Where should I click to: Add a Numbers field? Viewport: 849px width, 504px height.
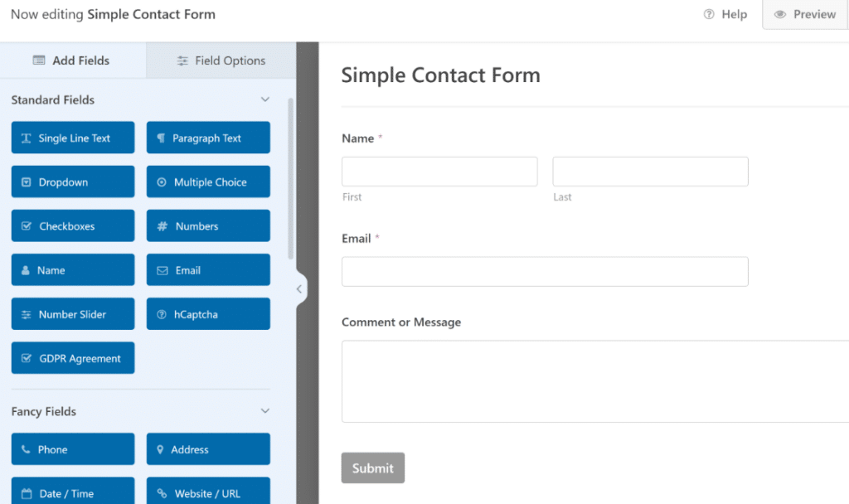pos(207,225)
